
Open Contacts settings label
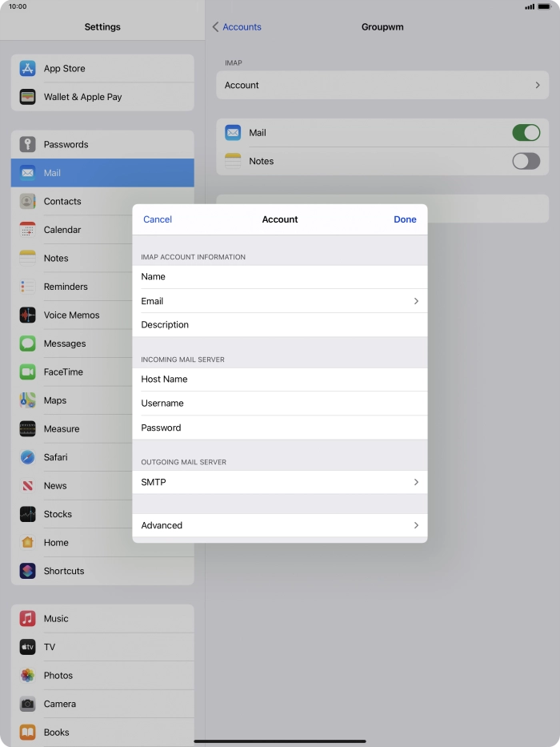[x=62, y=201]
